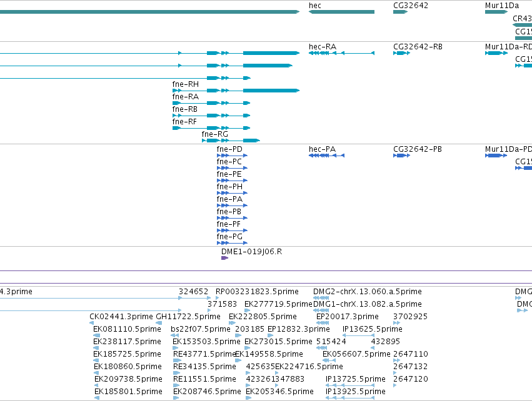Select the fne-PD protein label
The width and height of the screenshot is (532, 401).
[229, 149]
